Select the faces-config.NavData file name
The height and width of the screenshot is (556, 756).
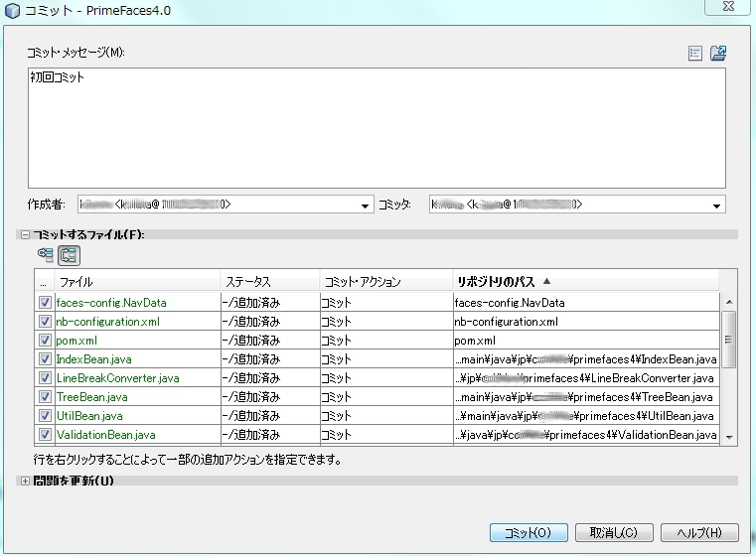(111, 303)
